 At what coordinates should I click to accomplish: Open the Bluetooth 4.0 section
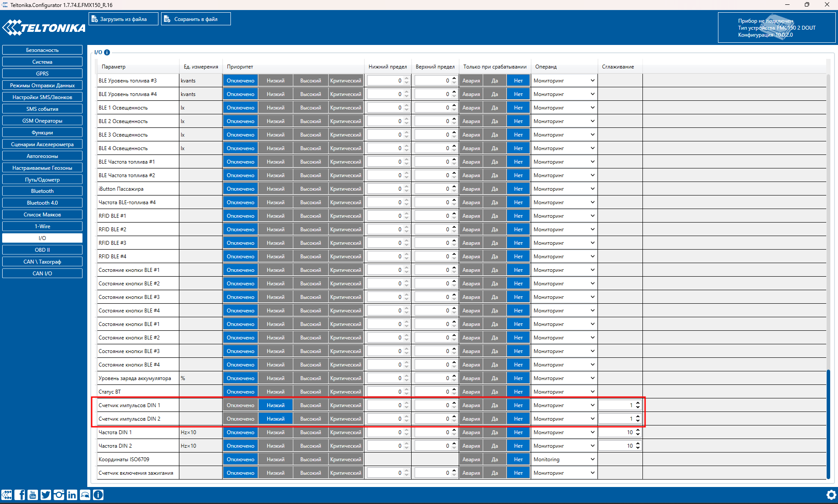pos(42,203)
